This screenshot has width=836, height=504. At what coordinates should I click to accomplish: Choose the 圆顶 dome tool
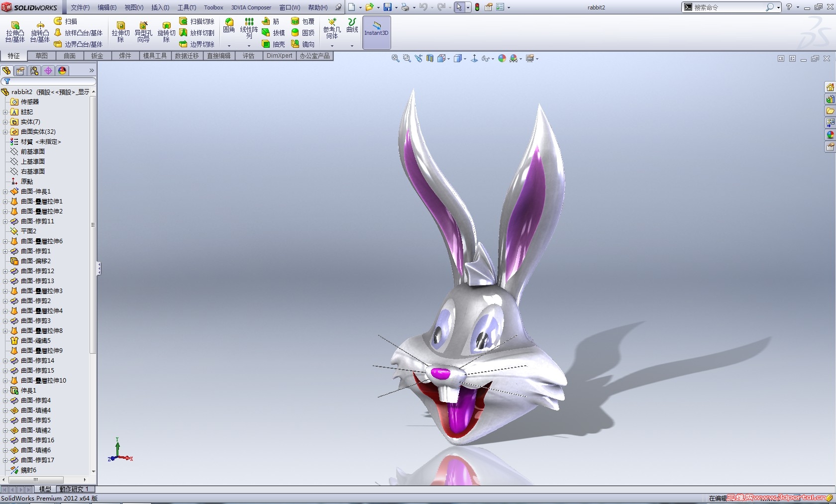click(x=303, y=33)
